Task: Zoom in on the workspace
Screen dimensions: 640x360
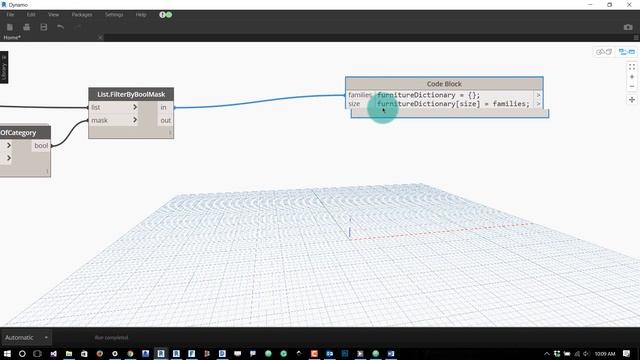Action: (632, 77)
